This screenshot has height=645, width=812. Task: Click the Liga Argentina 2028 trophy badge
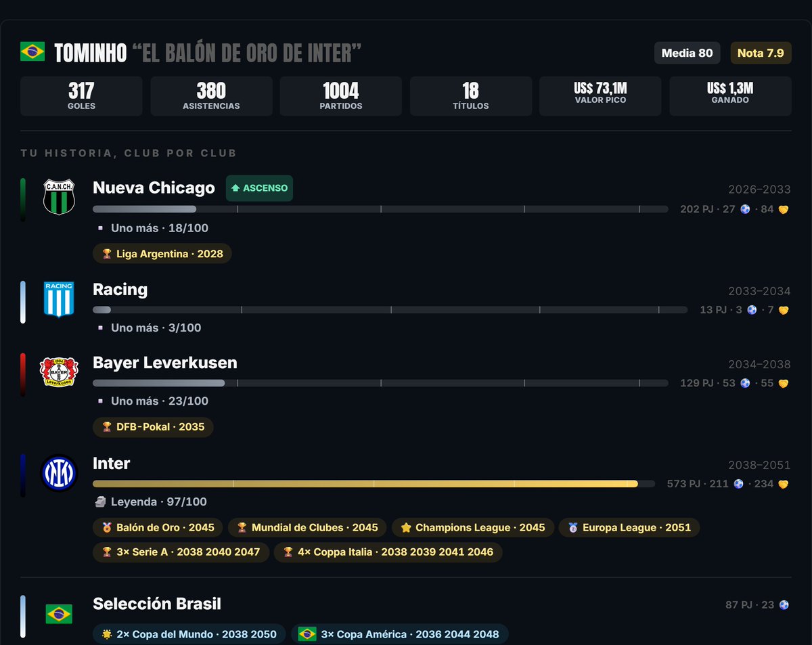pyautogui.click(x=162, y=254)
